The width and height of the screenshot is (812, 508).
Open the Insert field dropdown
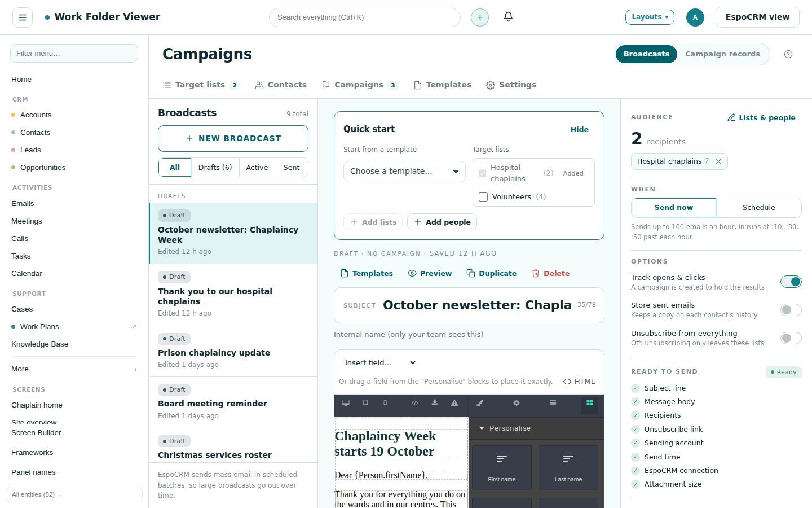[x=380, y=363]
